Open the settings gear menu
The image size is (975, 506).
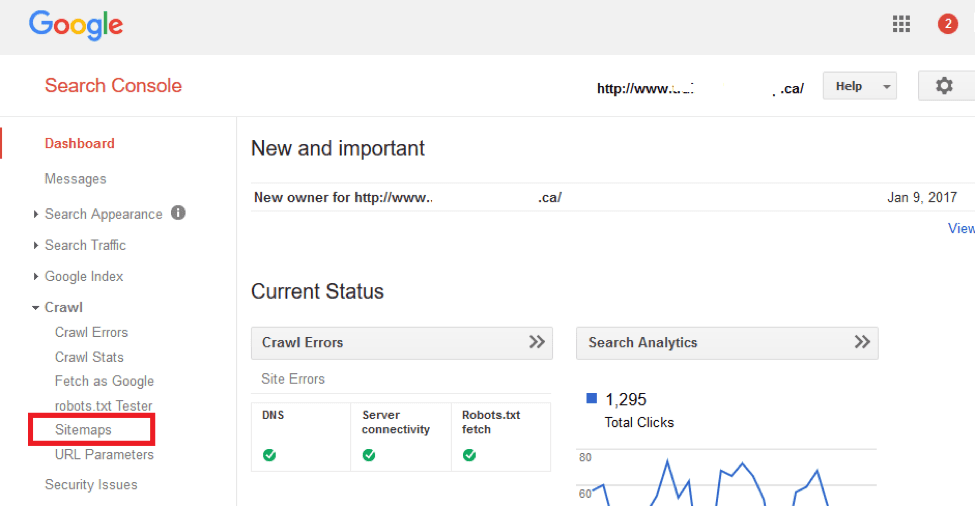(945, 86)
